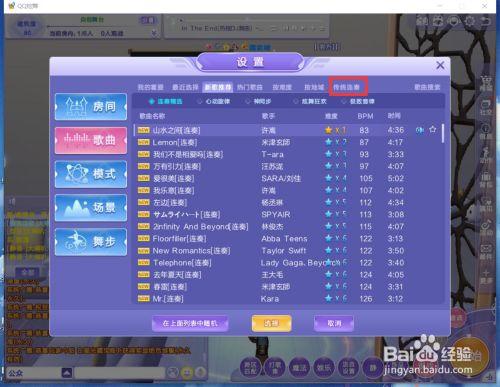Open the emoji face icon beside chat input
This screenshot has width=500, height=387.
187,372
